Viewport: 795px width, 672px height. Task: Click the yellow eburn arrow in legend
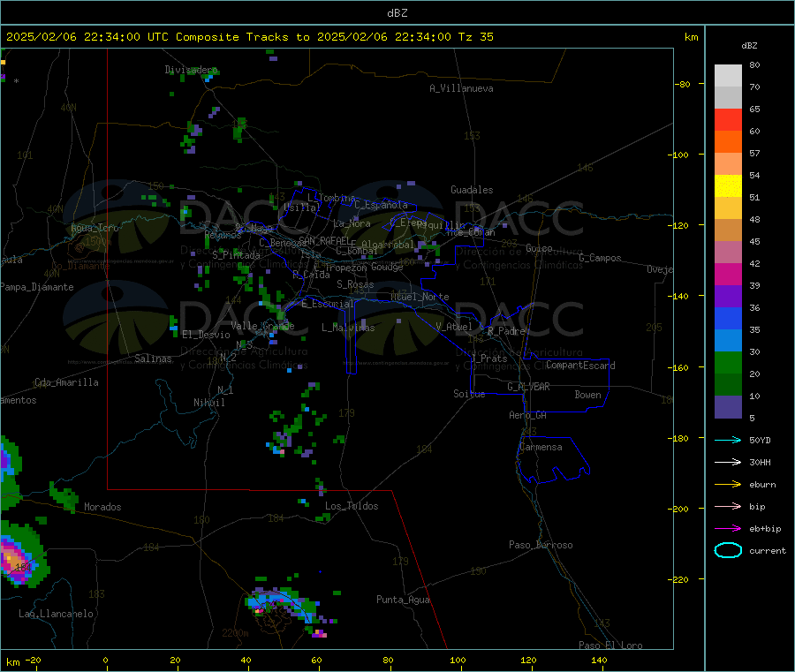tap(728, 485)
